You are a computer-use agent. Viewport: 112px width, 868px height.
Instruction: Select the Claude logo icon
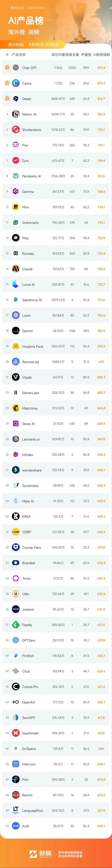[x=16, y=269]
